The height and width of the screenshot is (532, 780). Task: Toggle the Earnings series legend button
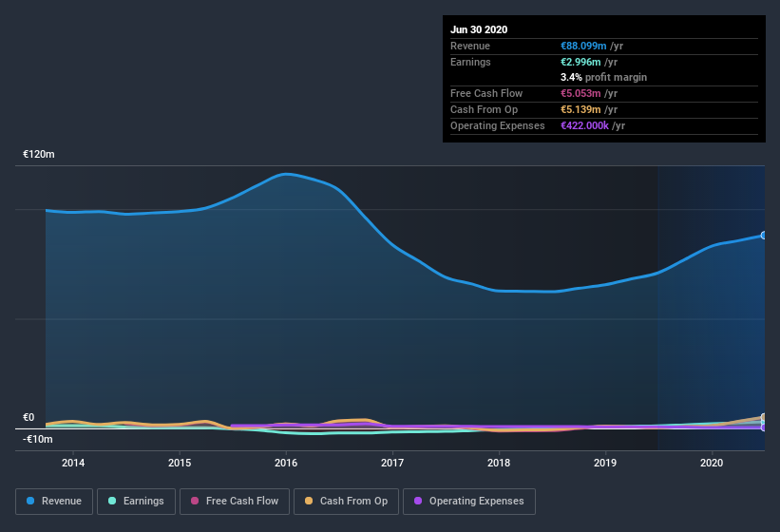136,502
